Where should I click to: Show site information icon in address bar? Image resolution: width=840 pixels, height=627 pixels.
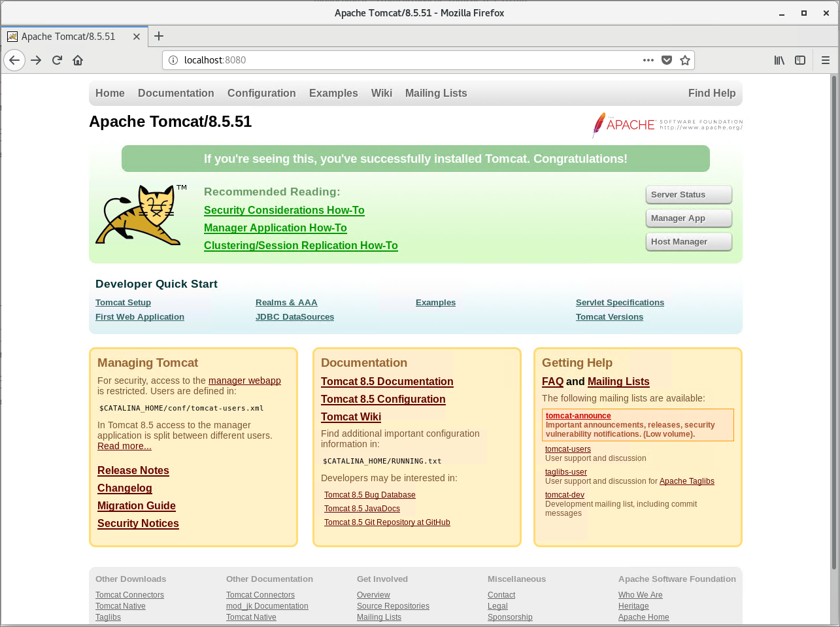coord(173,60)
